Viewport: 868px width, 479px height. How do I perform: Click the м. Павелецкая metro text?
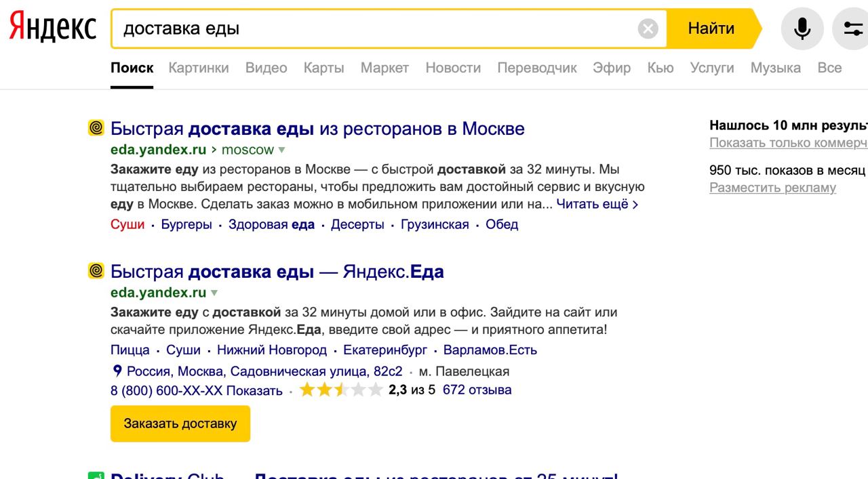pos(465,371)
